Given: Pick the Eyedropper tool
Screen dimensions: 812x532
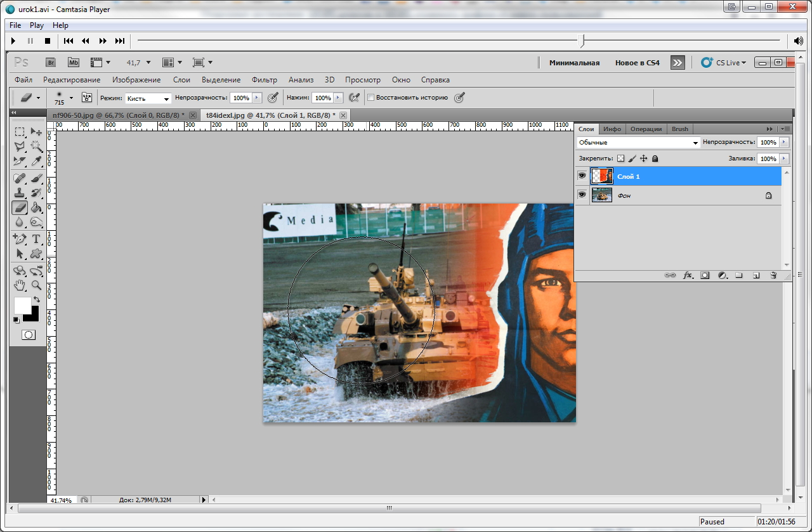Looking at the screenshot, I should (36, 162).
